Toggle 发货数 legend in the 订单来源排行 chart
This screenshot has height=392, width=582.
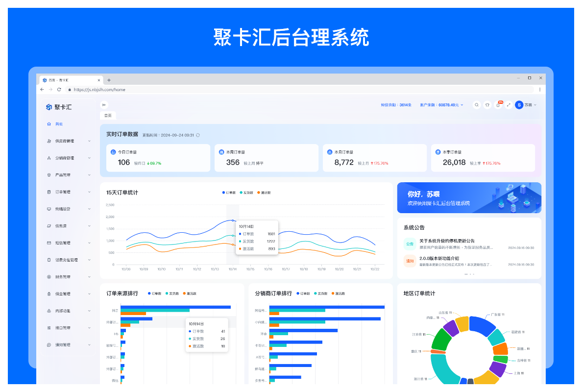[172, 294]
